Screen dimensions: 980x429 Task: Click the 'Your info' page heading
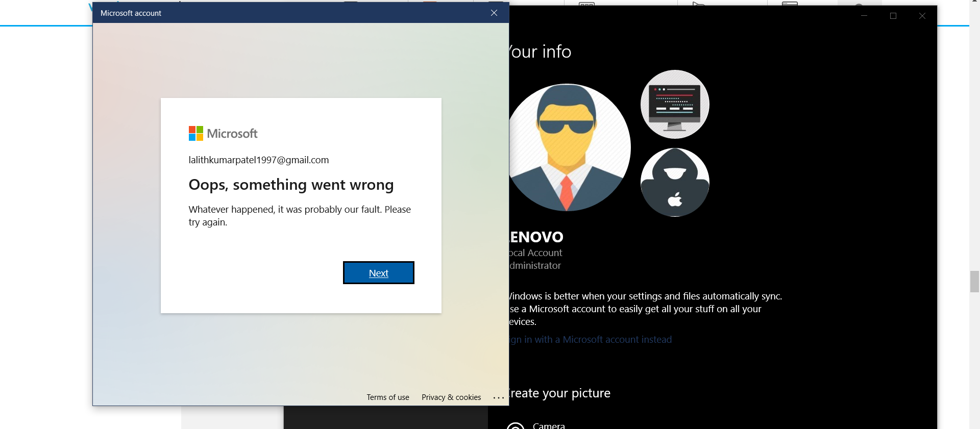click(x=541, y=52)
